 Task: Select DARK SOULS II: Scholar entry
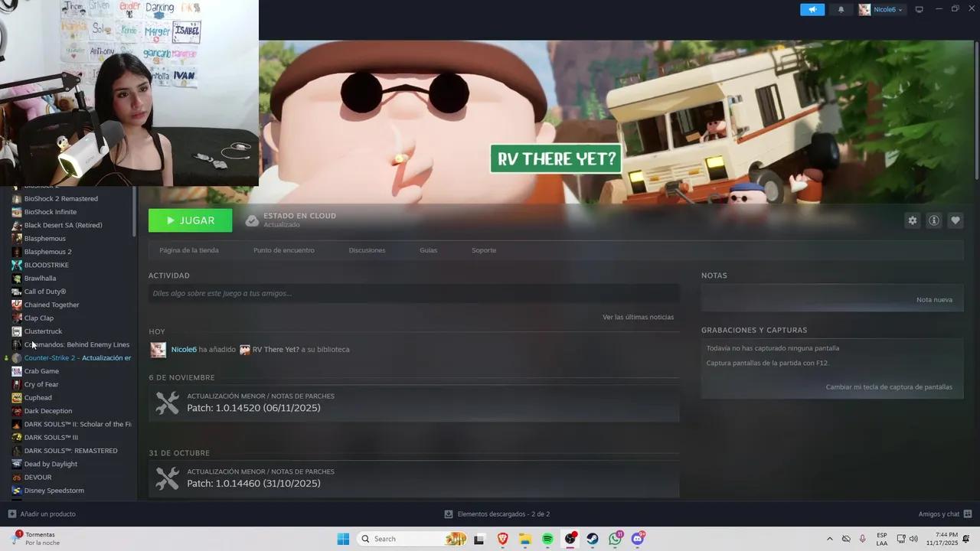coord(77,424)
